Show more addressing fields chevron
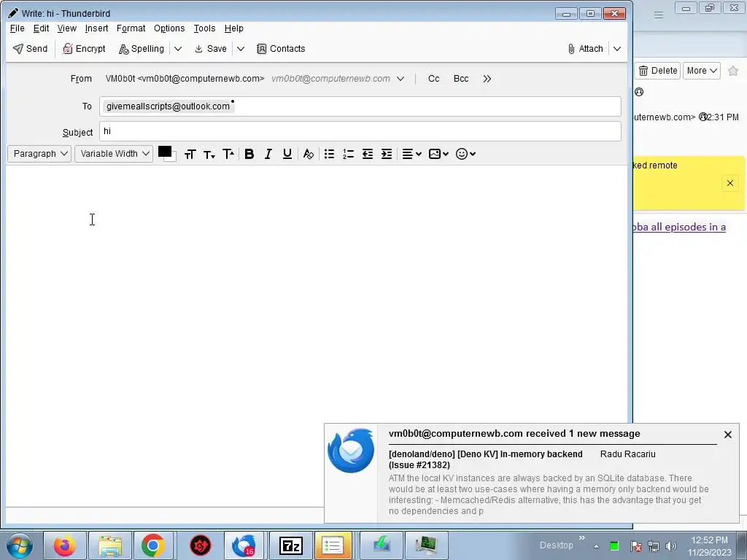Screen dimensions: 747x560 (x=487, y=79)
